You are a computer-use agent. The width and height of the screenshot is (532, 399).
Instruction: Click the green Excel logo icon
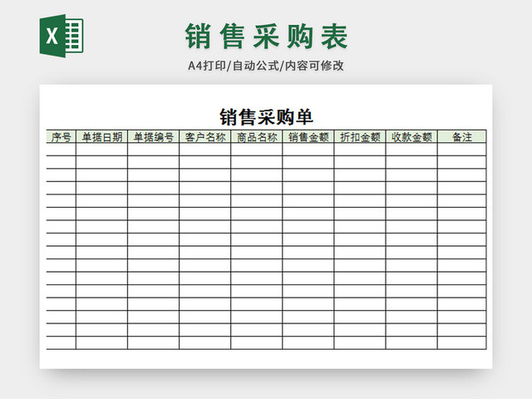(x=62, y=36)
